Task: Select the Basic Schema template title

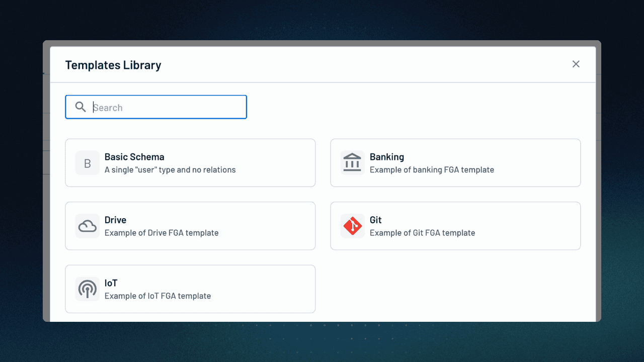Action: pyautogui.click(x=134, y=157)
